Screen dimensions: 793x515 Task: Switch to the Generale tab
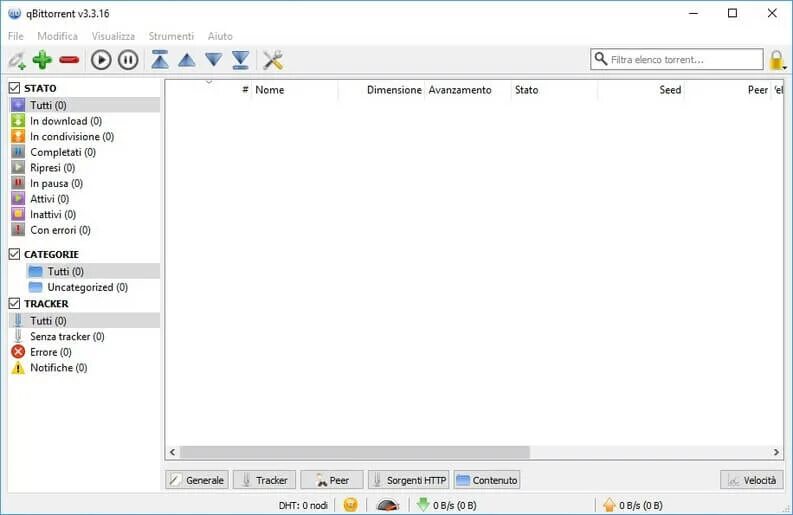pyautogui.click(x=197, y=480)
